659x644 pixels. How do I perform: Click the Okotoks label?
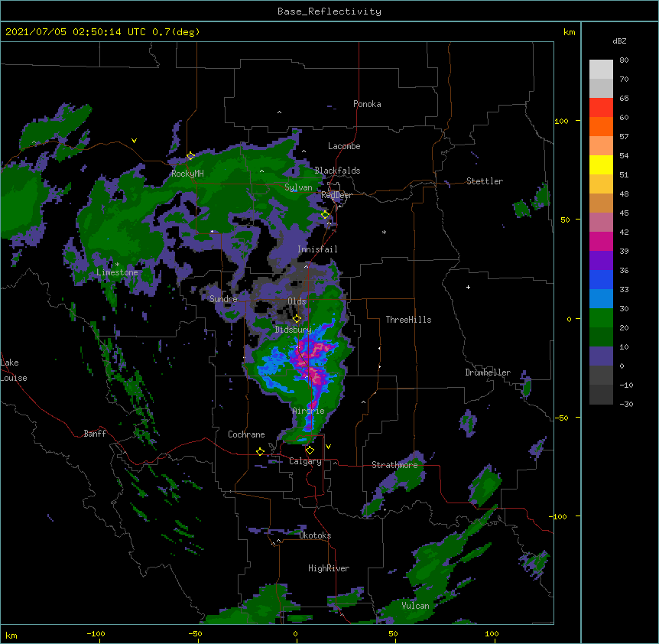coord(315,535)
